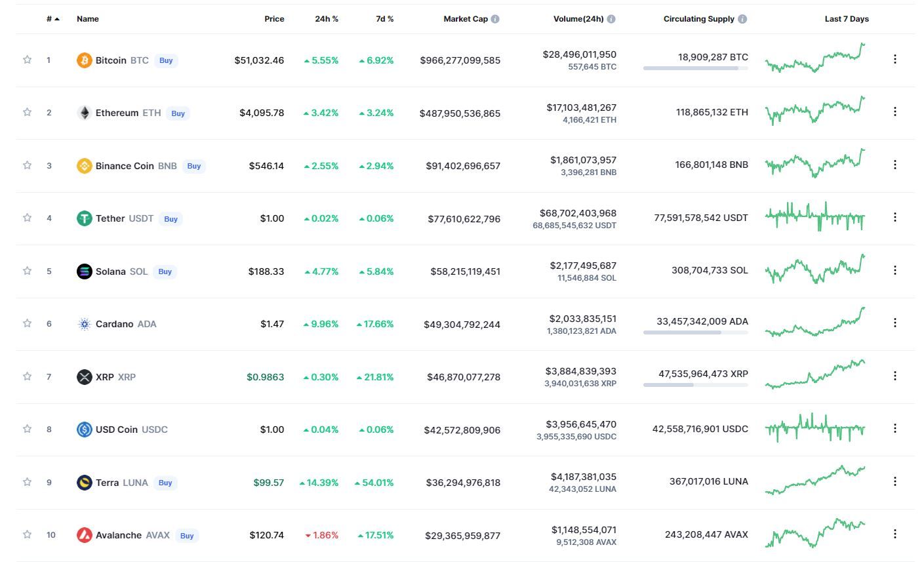Open the three-dot menu for Avalanche
Image resolution: width=924 pixels, height=562 pixels.
pos(895,534)
